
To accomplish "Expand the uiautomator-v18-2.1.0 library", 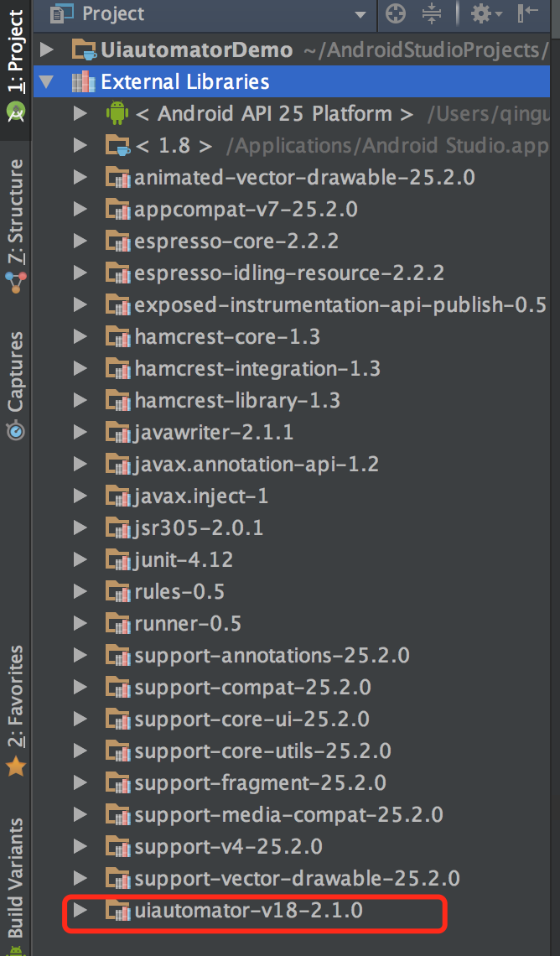I will [x=80, y=910].
